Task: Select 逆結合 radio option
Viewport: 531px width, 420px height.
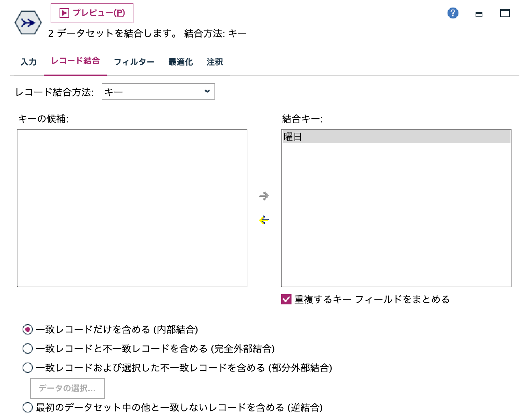Action: coord(27,407)
